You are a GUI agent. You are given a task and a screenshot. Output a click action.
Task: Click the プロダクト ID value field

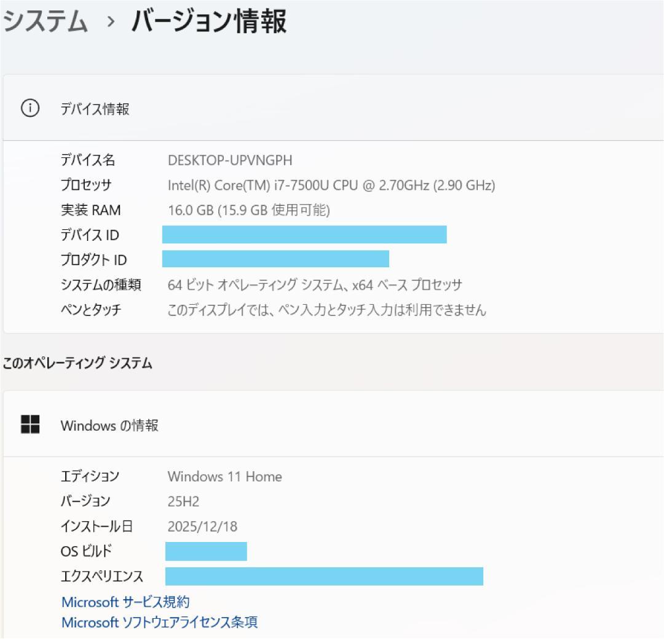275,259
